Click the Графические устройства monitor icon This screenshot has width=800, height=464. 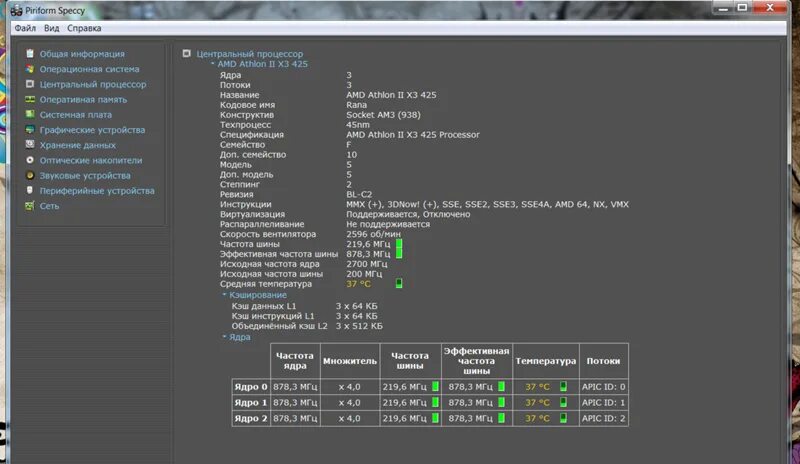pyautogui.click(x=30, y=130)
